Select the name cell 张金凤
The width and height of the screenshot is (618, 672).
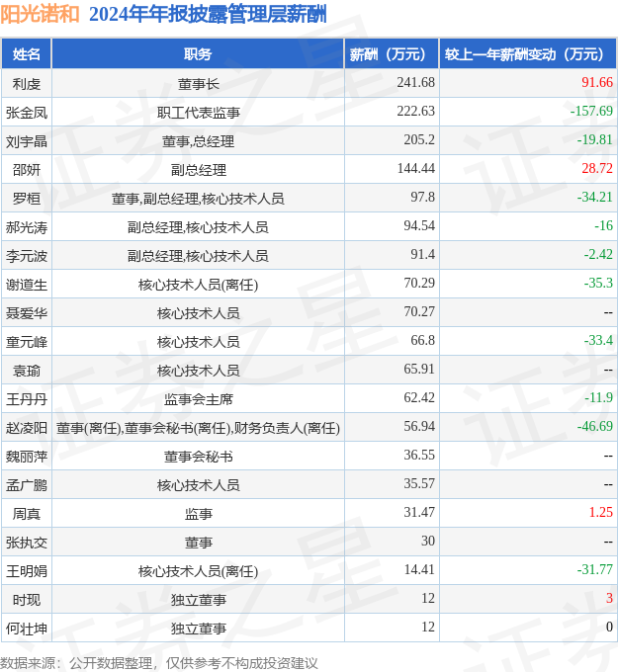point(26,113)
